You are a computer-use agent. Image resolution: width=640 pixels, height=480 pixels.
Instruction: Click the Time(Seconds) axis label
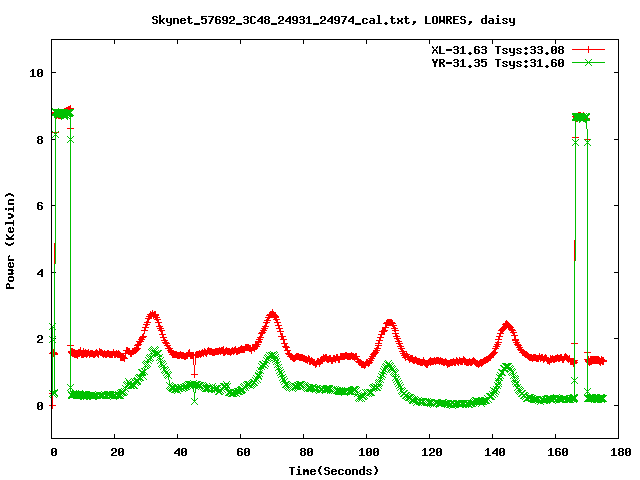click(x=333, y=471)
